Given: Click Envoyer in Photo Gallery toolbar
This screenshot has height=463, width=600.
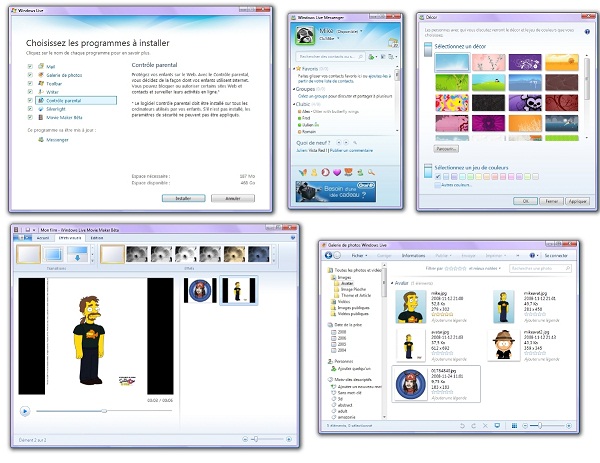Looking at the screenshot, I should click(x=468, y=255).
